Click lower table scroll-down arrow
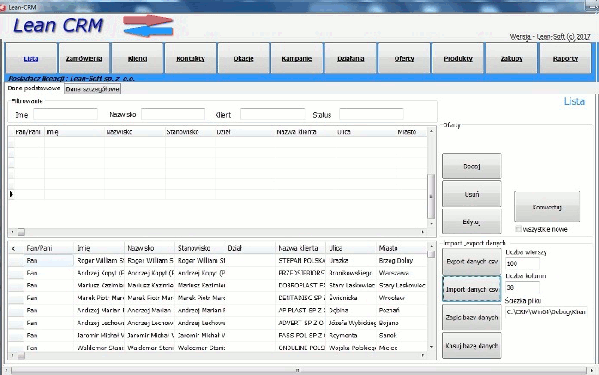The height and width of the screenshot is (375, 599). [x=431, y=347]
